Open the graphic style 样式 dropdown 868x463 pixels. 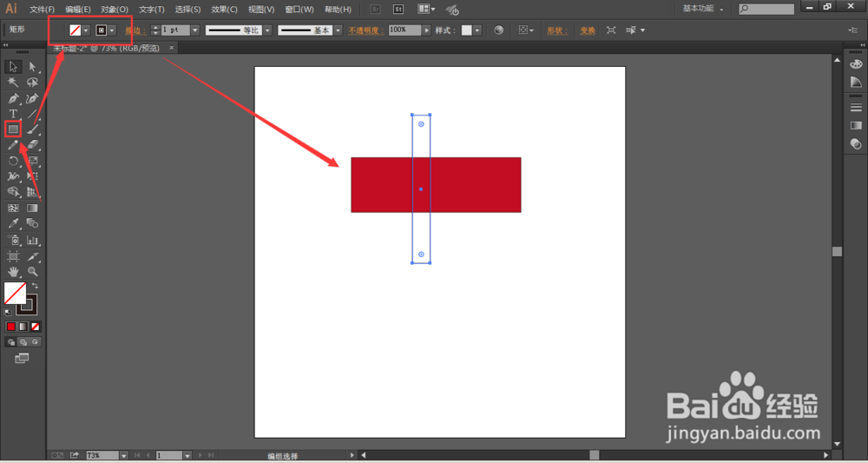pos(477,30)
